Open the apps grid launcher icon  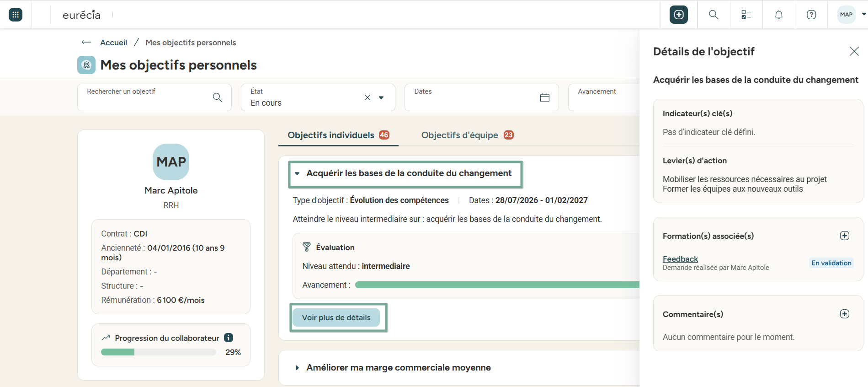(x=16, y=15)
